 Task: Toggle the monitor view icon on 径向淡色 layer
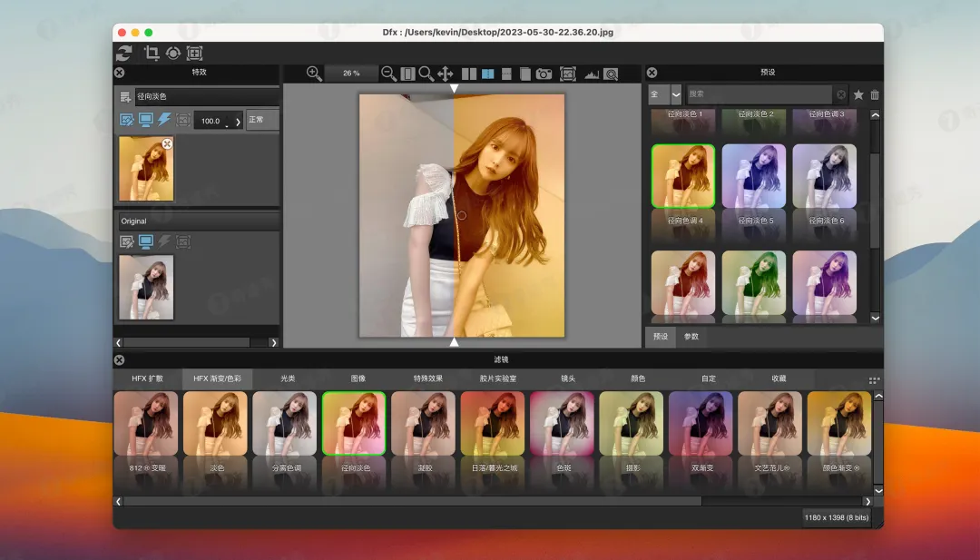[x=145, y=120]
